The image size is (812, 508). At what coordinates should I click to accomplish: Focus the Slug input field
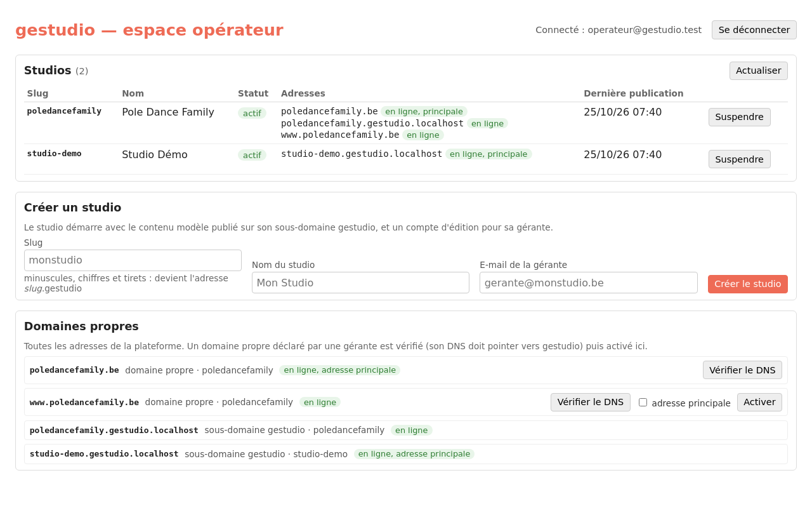pyautogui.click(x=133, y=260)
